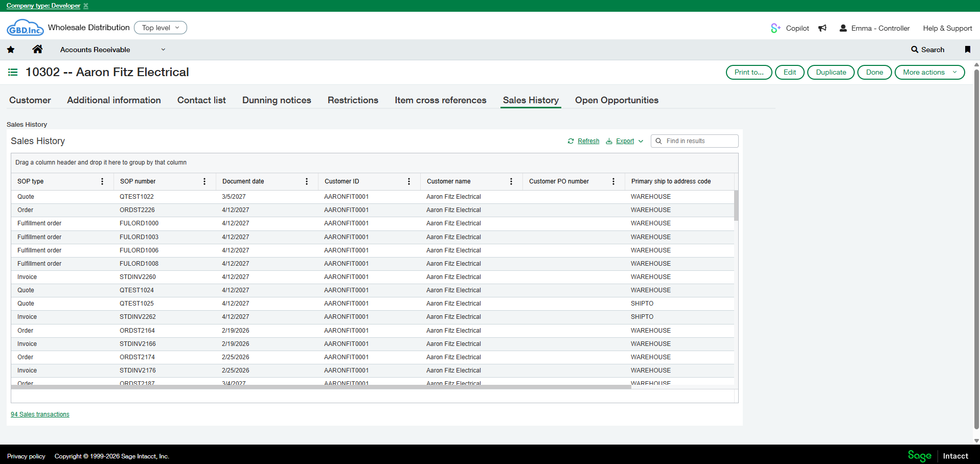The image size is (980, 464).
Task: Expand the Top level entity dropdown
Action: (161, 28)
